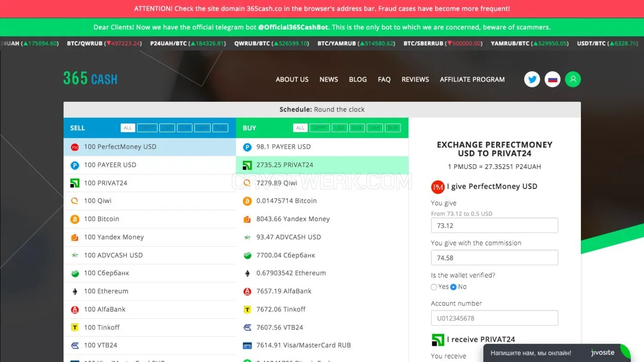Filter Buy list by RUB
The height and width of the screenshot is (362, 644).
point(393,128)
